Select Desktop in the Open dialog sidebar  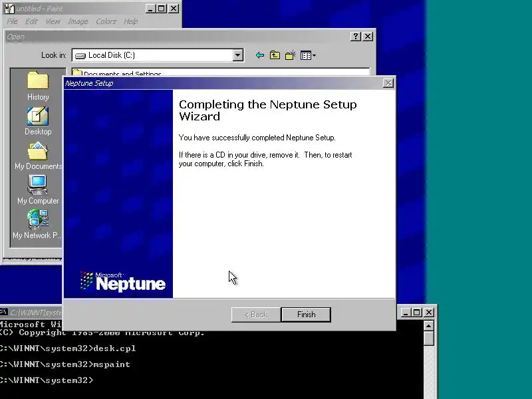tap(38, 121)
